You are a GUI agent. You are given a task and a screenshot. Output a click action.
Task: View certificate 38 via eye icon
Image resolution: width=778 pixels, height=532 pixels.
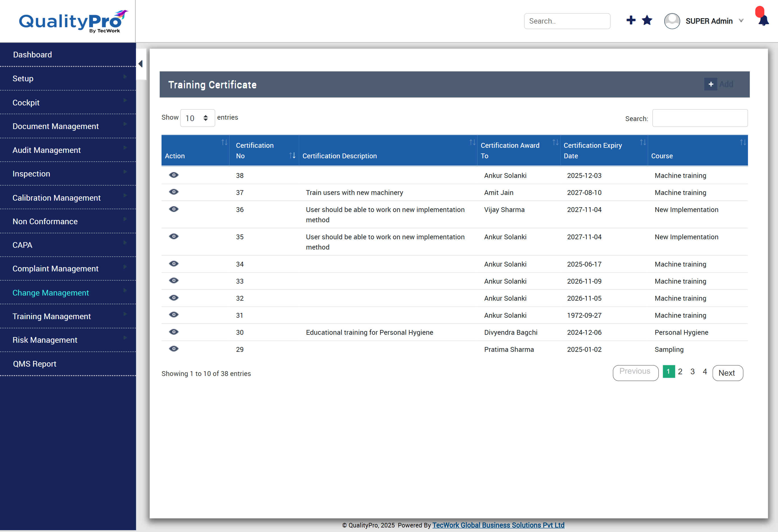(x=174, y=175)
